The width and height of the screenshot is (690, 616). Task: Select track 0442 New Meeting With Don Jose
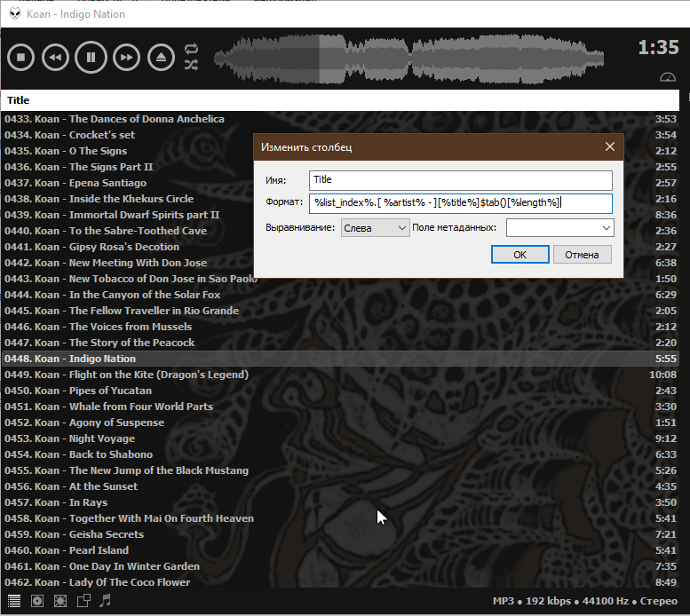point(340,263)
